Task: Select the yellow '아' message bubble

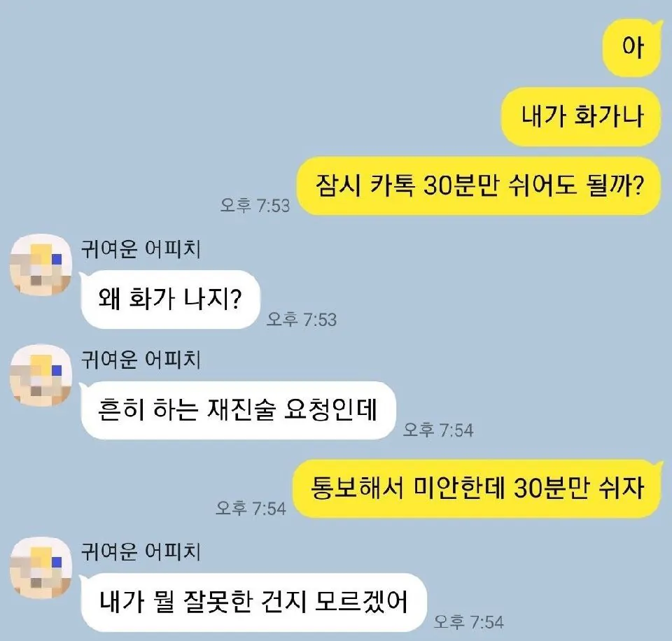Action: pos(631,48)
